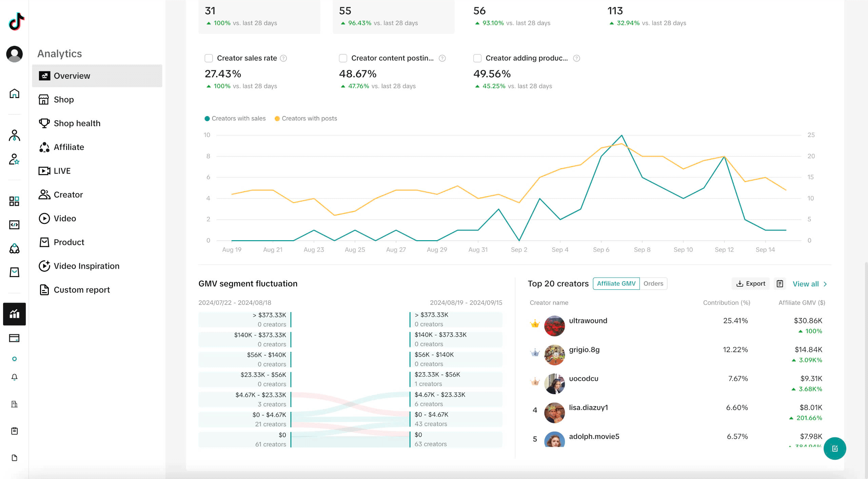Screen dimensions: 868x479
Task: Switch to the Orders tab
Action: [x=653, y=284]
